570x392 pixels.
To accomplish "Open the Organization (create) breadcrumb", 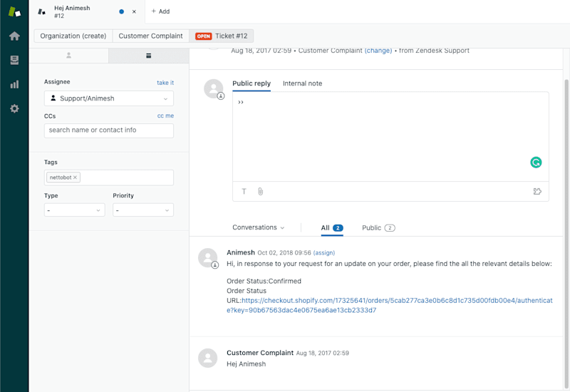I will pyautogui.click(x=73, y=36).
